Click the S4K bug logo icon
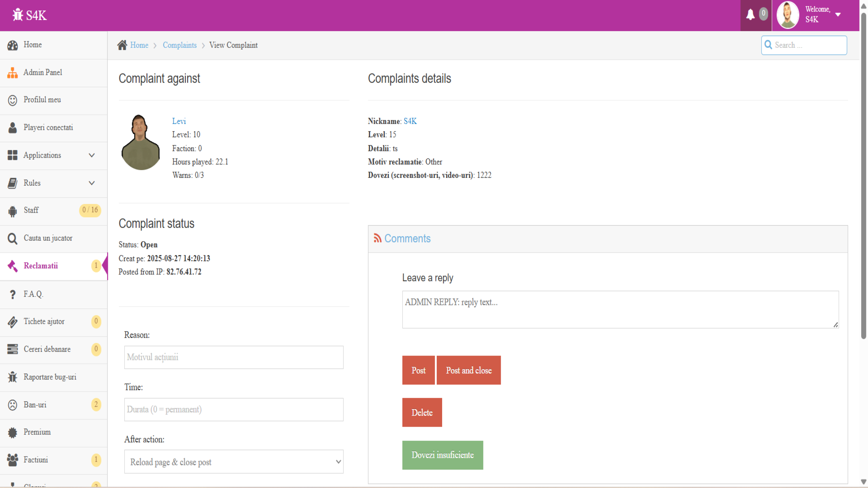 [x=18, y=15]
